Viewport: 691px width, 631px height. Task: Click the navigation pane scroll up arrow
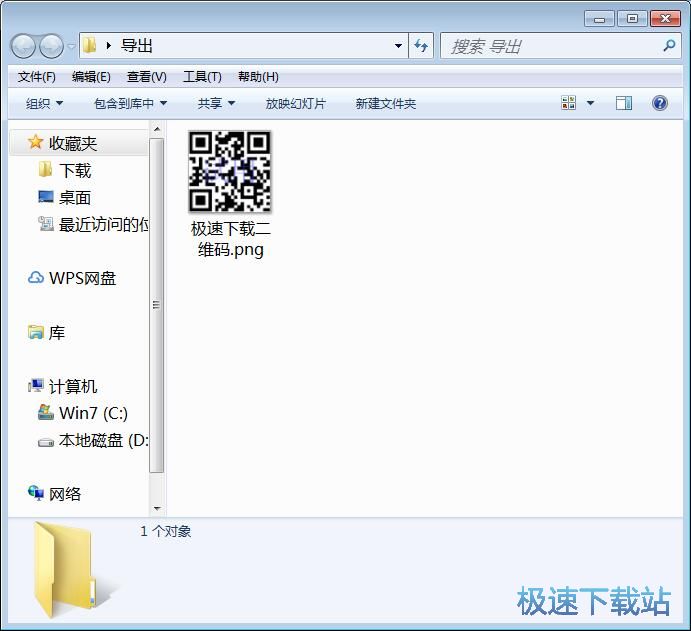(157, 129)
